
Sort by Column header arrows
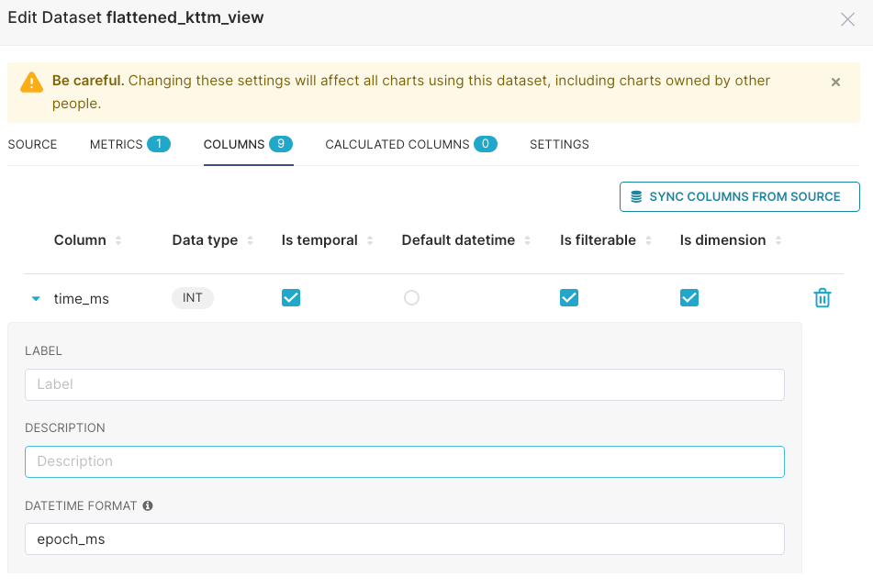coord(118,240)
